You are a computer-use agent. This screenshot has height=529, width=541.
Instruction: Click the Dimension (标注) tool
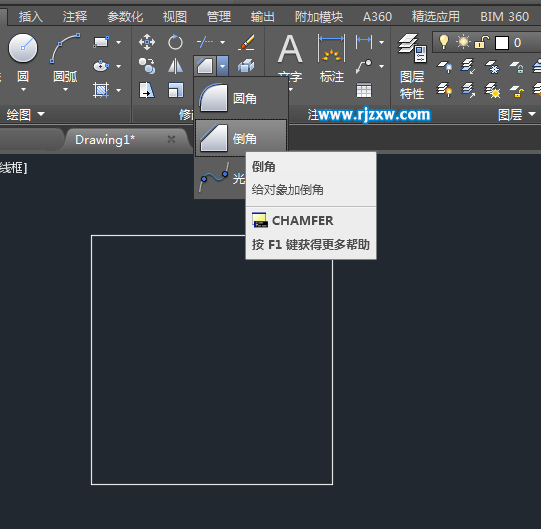[x=331, y=58]
